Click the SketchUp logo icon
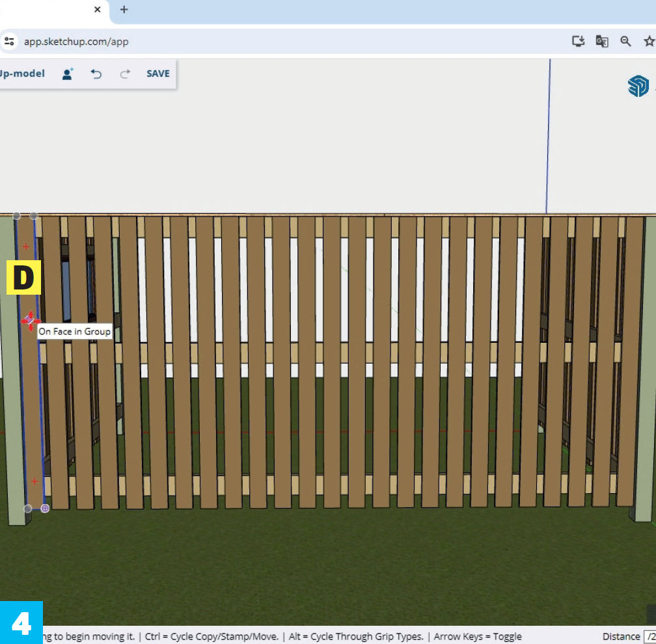656x644 pixels. point(638,86)
